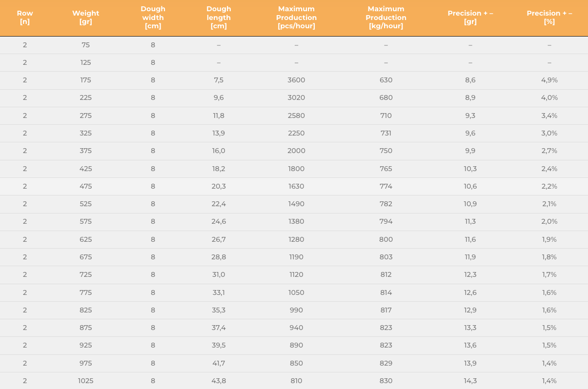The width and height of the screenshot is (588, 389).
Task: Click the weight cell showing 525
Action: tap(85, 204)
